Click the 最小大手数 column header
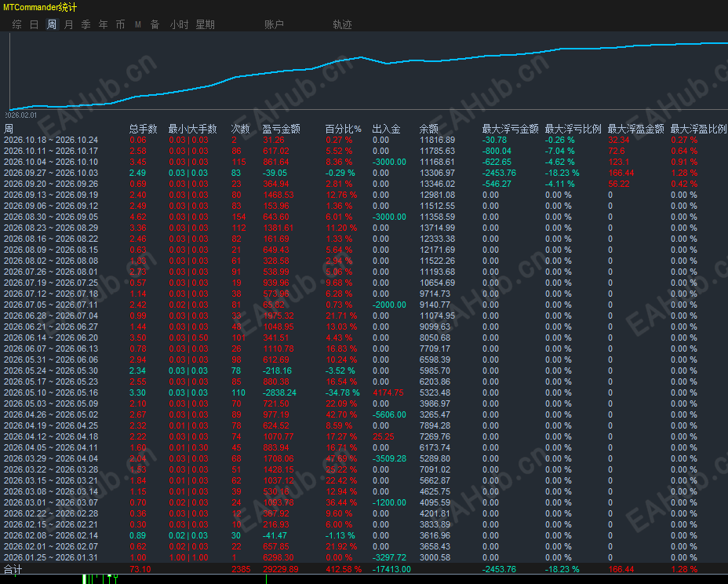Screen dimensions: 728x584 (x=193, y=129)
